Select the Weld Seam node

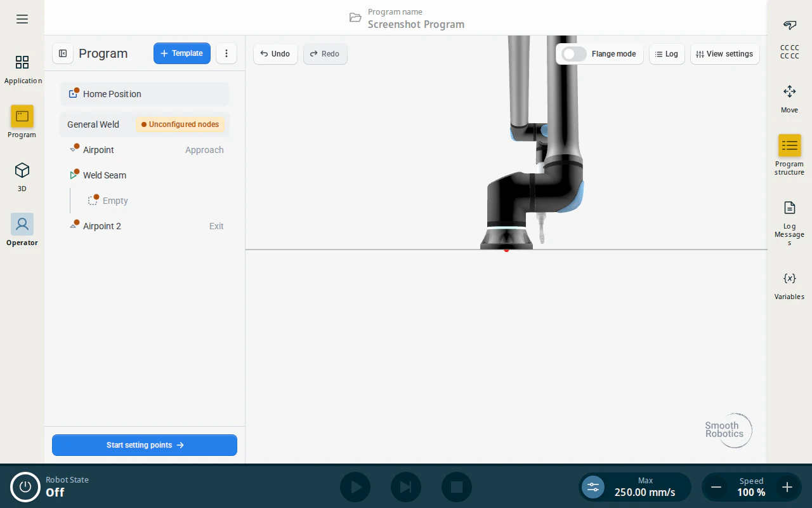pyautogui.click(x=145, y=175)
